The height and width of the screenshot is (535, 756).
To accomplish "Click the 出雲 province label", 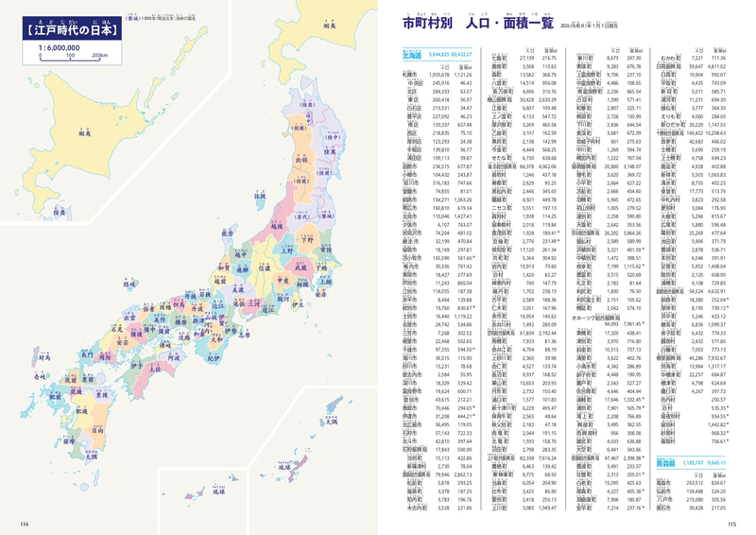I will point(129,318).
